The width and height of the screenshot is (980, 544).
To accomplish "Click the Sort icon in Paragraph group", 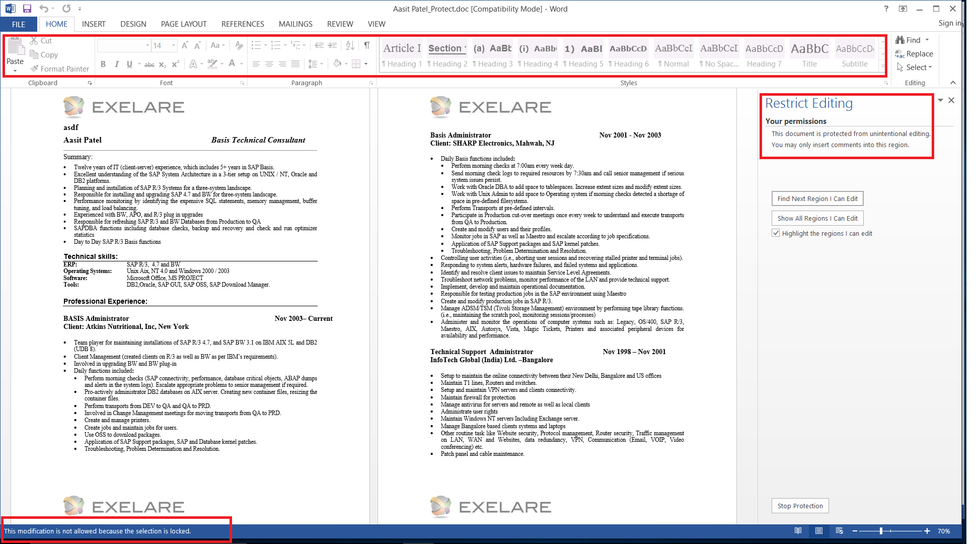I will coord(350,45).
